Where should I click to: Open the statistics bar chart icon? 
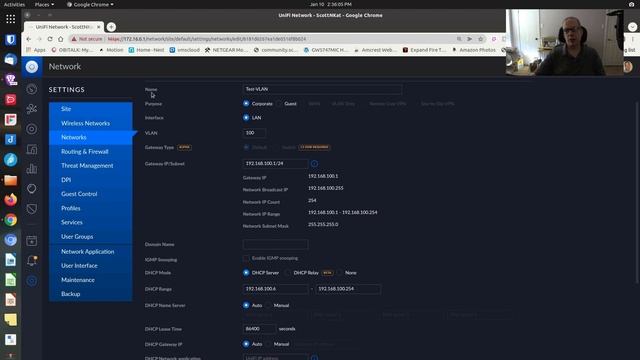click(x=32, y=169)
